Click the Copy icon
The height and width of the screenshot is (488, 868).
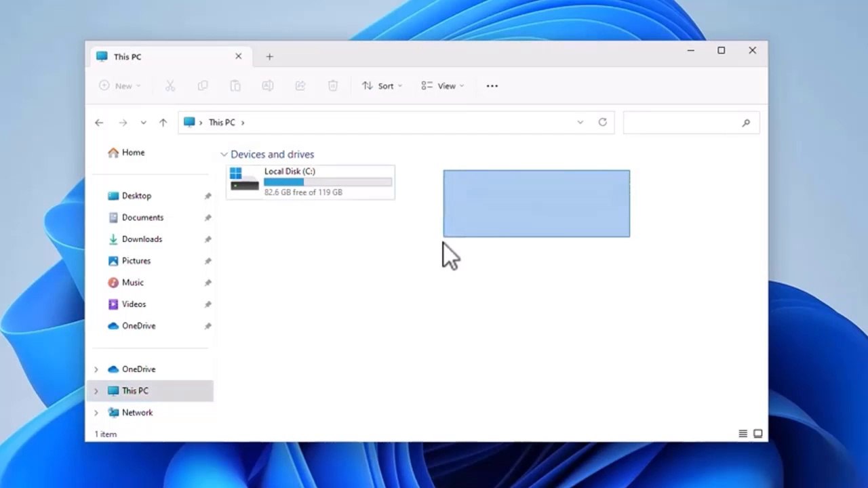(x=203, y=85)
